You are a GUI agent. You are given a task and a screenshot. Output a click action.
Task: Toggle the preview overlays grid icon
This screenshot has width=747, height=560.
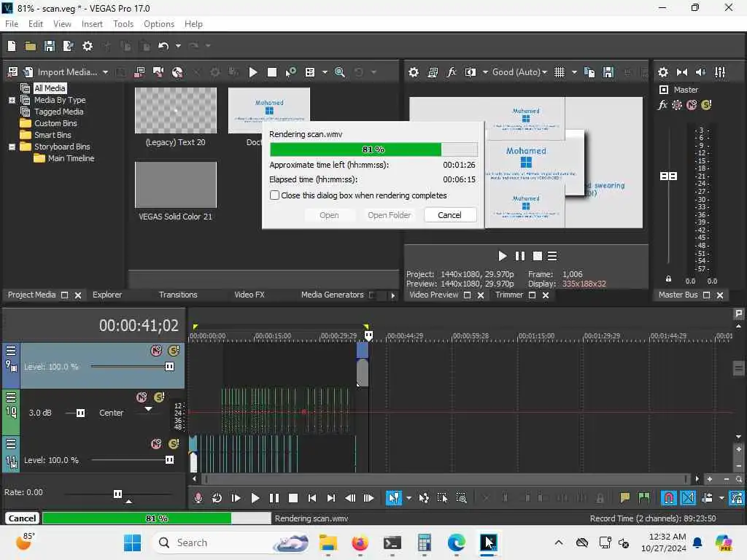(x=560, y=72)
